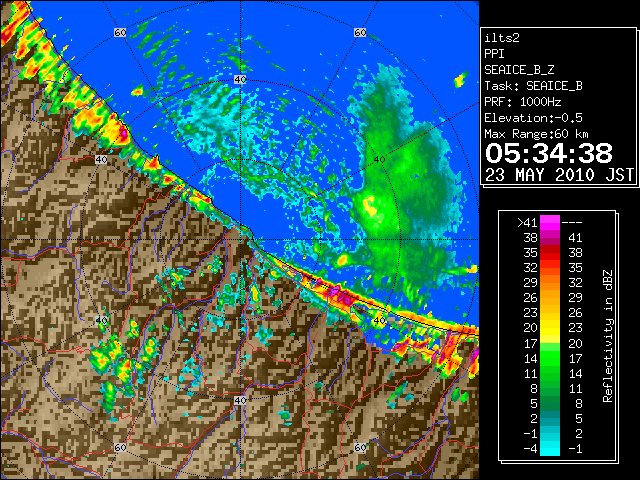Viewport: 640px width, 480px height.
Task: Click the '>41' legend label
Action: point(527,223)
